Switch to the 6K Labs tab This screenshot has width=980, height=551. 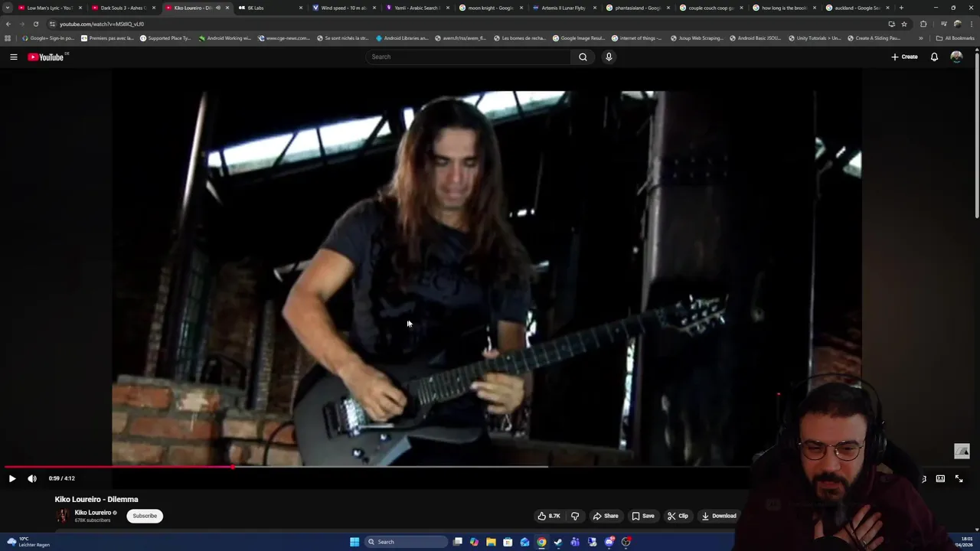click(268, 8)
